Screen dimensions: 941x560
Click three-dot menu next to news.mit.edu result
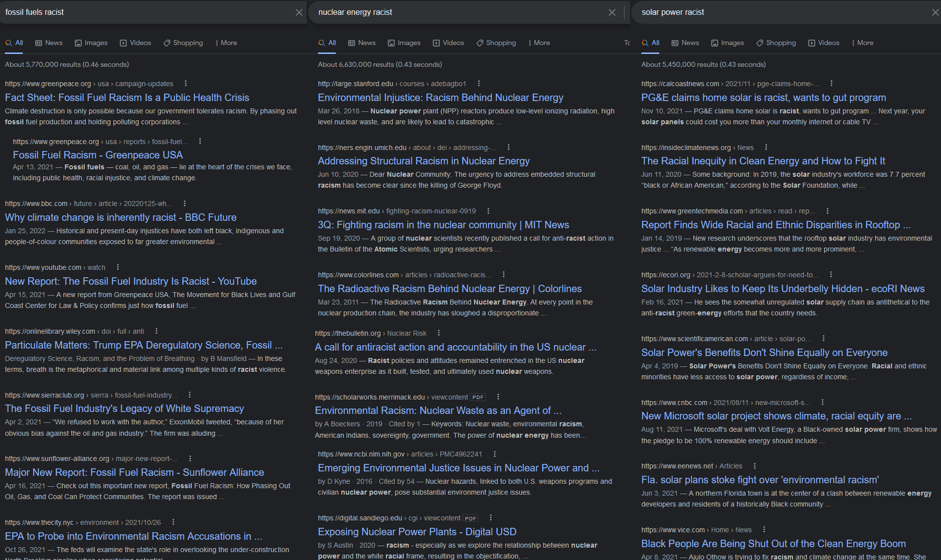488,211
